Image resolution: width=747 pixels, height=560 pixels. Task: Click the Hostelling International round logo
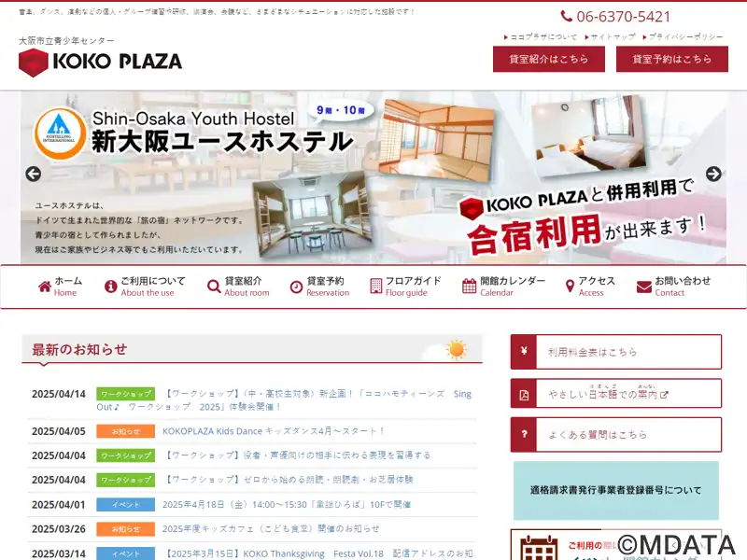pyautogui.click(x=60, y=133)
